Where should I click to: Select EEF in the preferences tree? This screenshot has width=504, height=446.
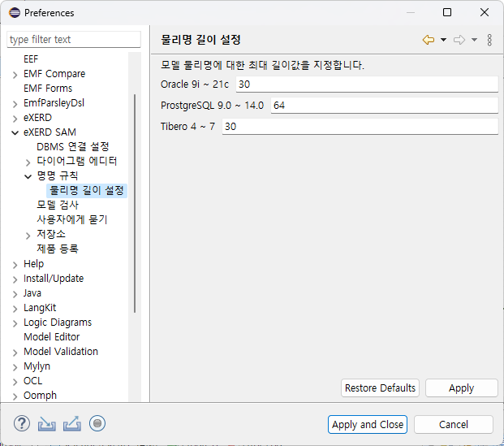point(31,58)
